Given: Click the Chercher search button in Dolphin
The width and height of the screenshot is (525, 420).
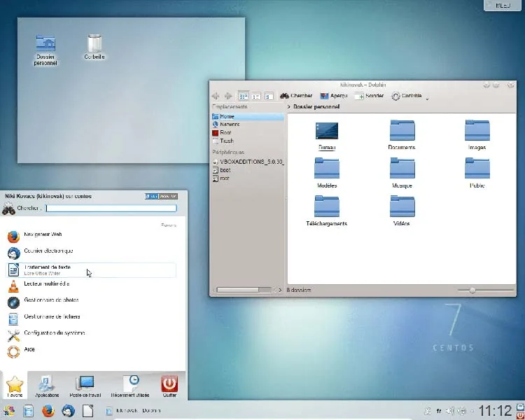Looking at the screenshot, I should pos(296,96).
